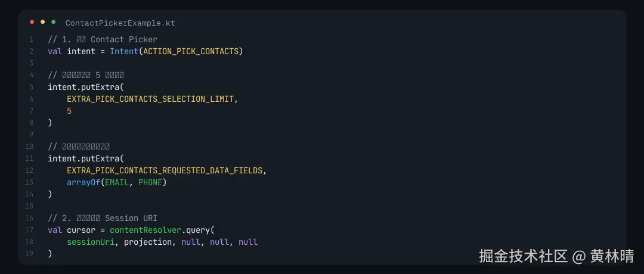Click line number 11 in the gutter

tap(30, 158)
